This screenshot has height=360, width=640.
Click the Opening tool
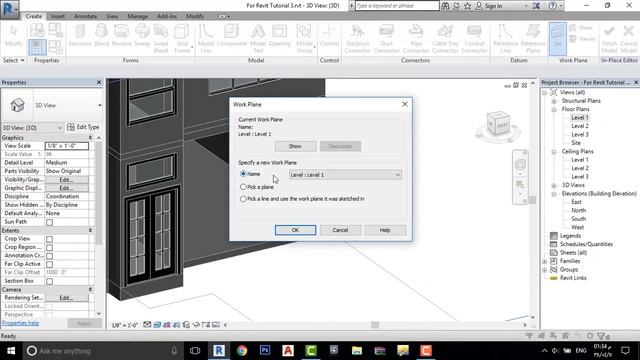[280, 36]
